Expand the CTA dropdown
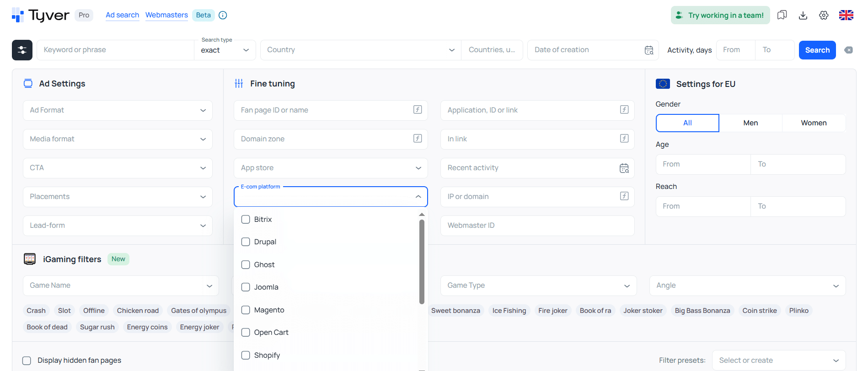 pyautogui.click(x=118, y=168)
